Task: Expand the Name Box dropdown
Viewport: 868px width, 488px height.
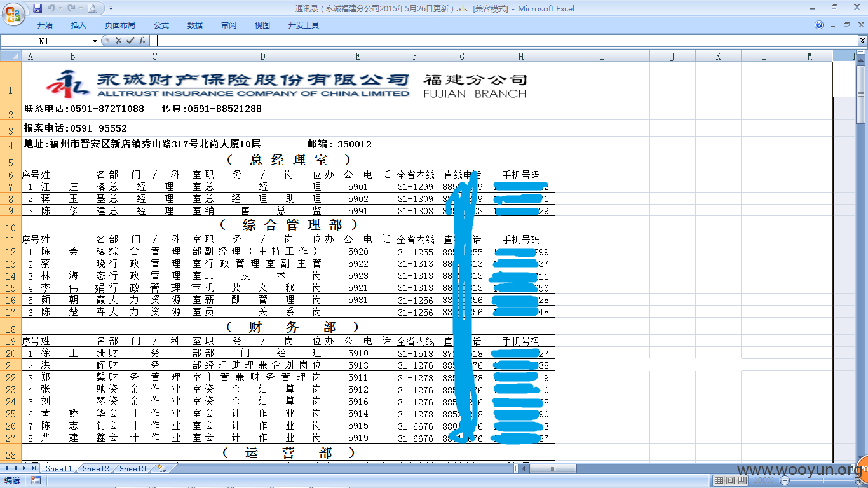Action: (95, 41)
